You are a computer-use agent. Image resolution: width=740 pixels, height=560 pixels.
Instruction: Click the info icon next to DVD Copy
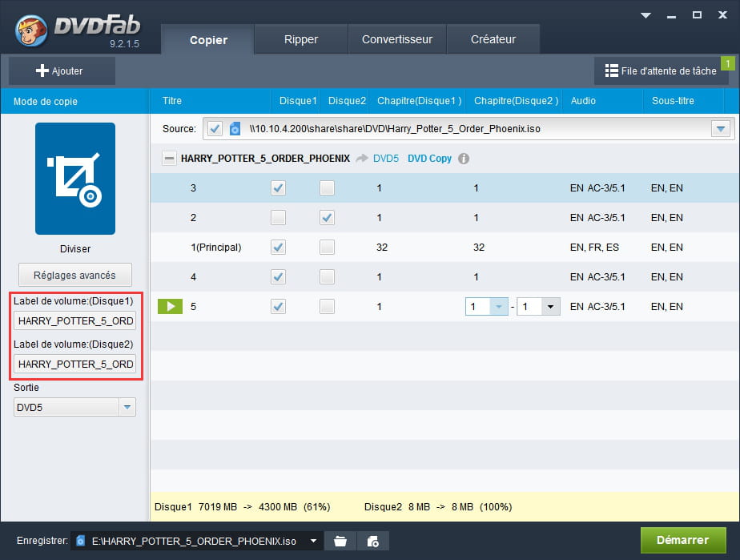(464, 159)
